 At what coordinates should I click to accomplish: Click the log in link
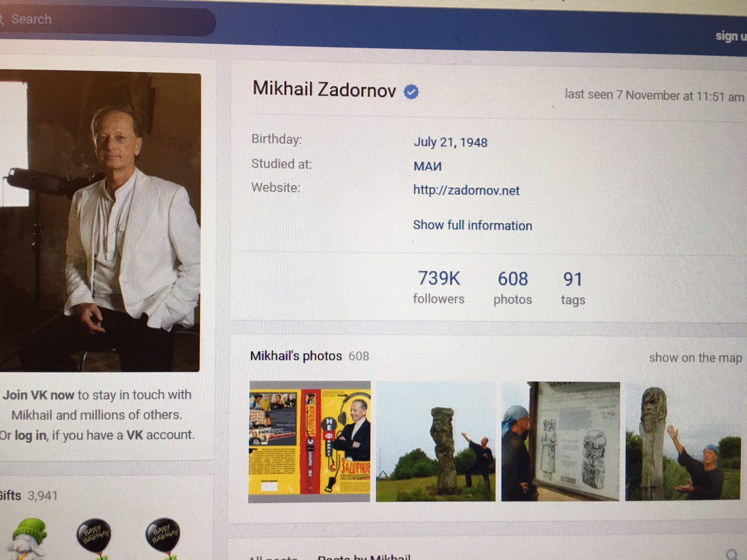30,435
